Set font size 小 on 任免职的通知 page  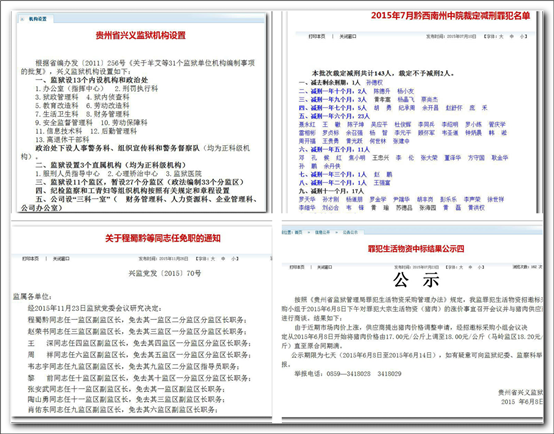(234, 259)
